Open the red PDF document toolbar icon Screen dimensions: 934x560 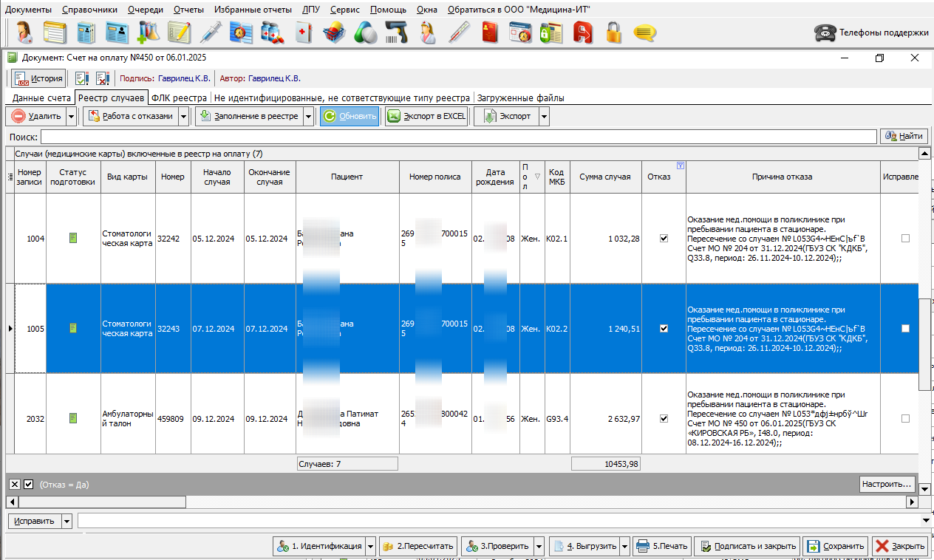pos(584,33)
